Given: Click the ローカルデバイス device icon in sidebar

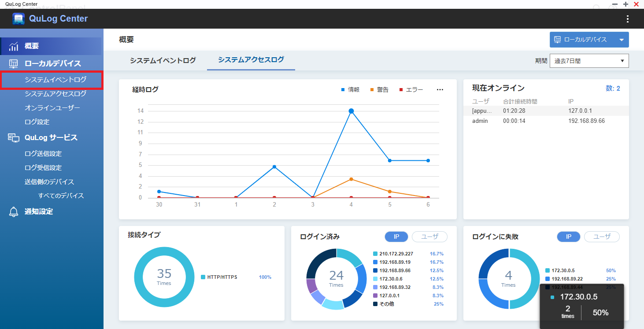Looking at the screenshot, I should (14, 63).
